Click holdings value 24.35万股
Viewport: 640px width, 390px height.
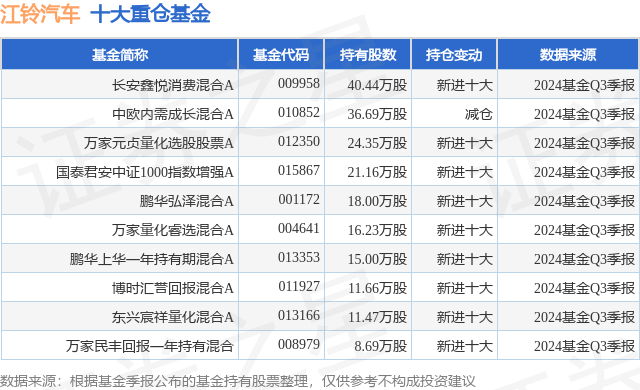[x=377, y=143]
